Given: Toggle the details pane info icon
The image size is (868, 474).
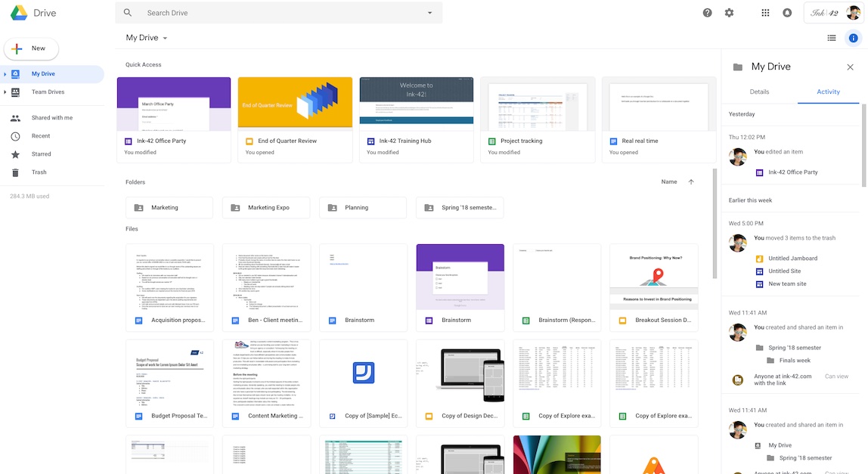Looking at the screenshot, I should (854, 37).
